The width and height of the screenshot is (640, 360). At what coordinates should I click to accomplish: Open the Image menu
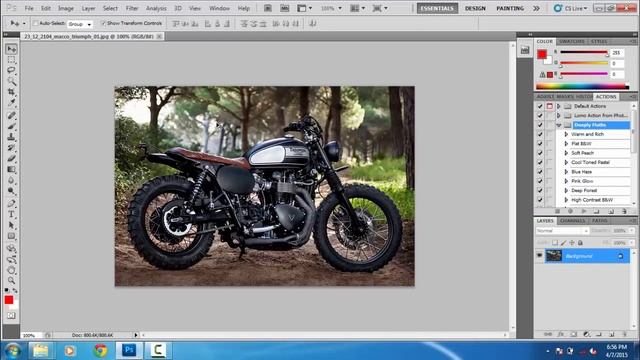(66, 8)
